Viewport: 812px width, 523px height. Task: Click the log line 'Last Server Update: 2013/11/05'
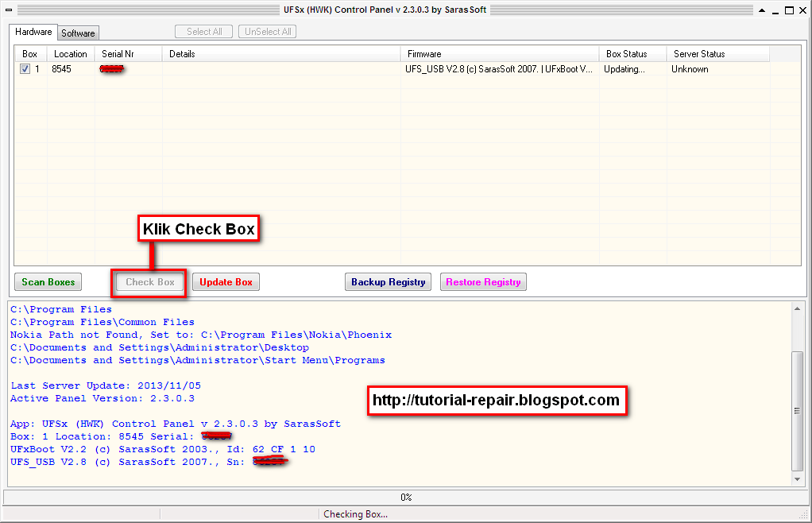coord(106,385)
